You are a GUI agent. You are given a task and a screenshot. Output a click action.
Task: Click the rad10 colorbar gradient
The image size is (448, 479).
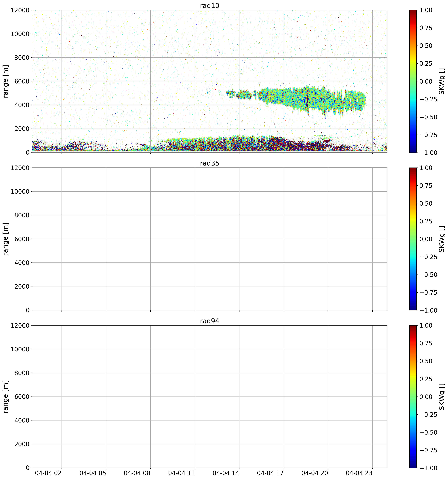[413, 81]
